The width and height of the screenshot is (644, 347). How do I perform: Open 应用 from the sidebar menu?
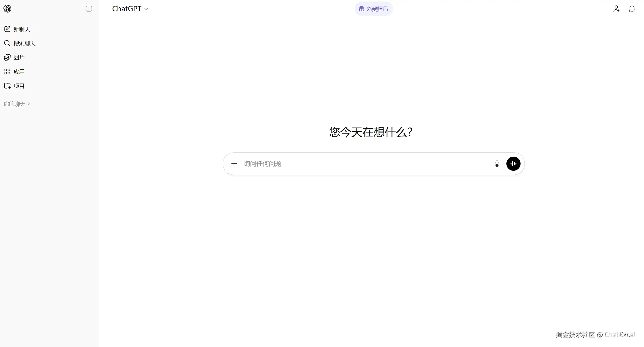tap(19, 71)
